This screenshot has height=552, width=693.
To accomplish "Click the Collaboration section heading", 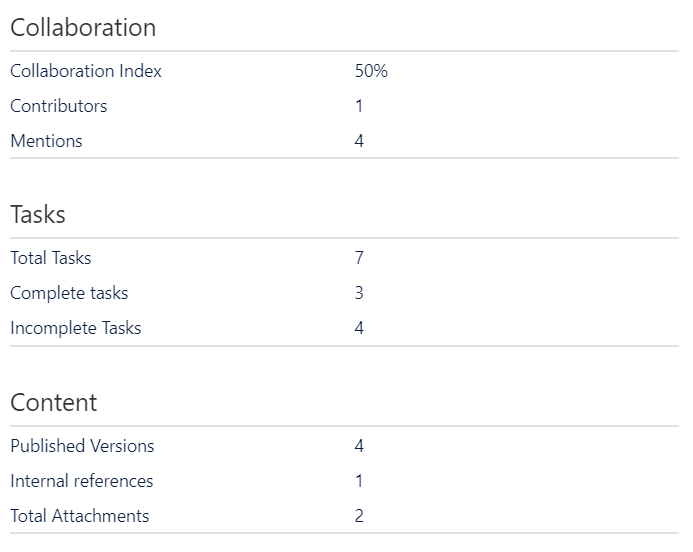I will click(x=83, y=28).
